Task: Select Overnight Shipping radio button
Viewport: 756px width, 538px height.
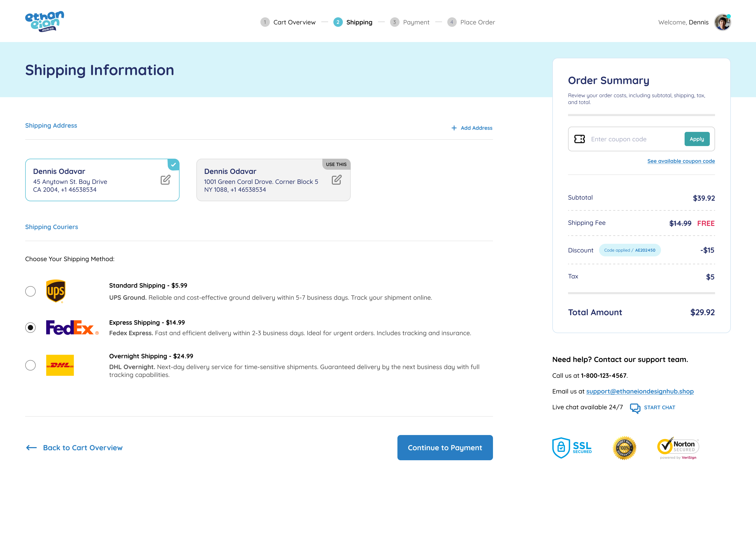Action: (30, 365)
